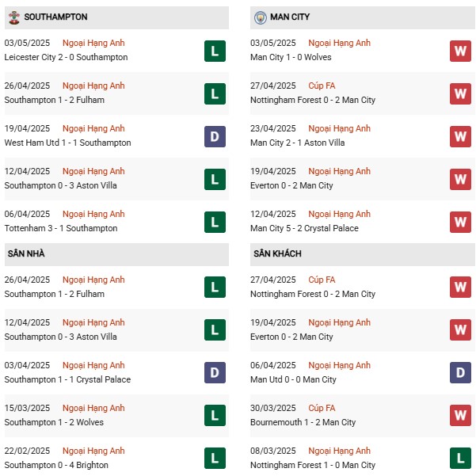Open Southampton 1 - 2 Wolves result
The height and width of the screenshot is (476, 476).
point(54,422)
